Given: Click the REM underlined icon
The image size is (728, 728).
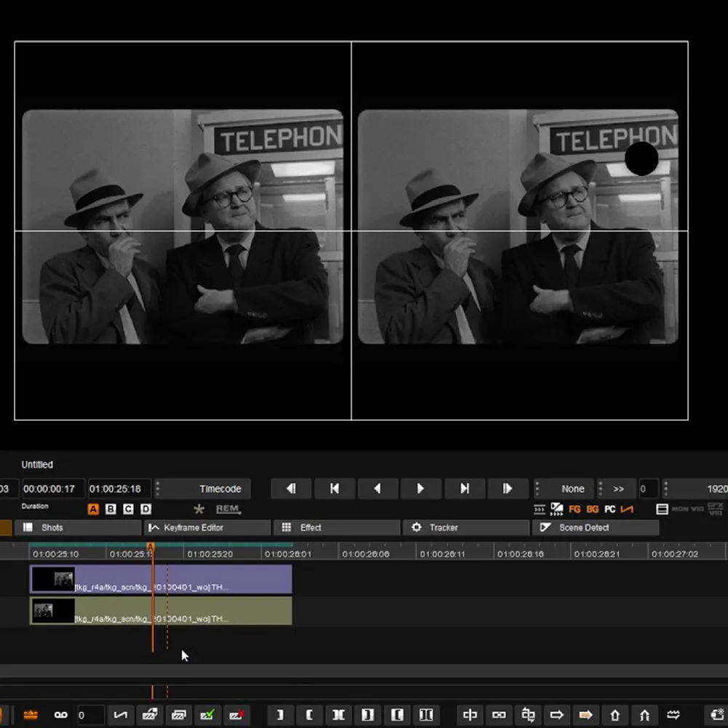Looking at the screenshot, I should pos(229,510).
